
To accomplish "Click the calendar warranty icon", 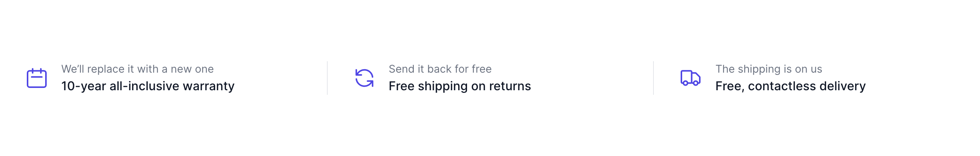I will pos(37,78).
